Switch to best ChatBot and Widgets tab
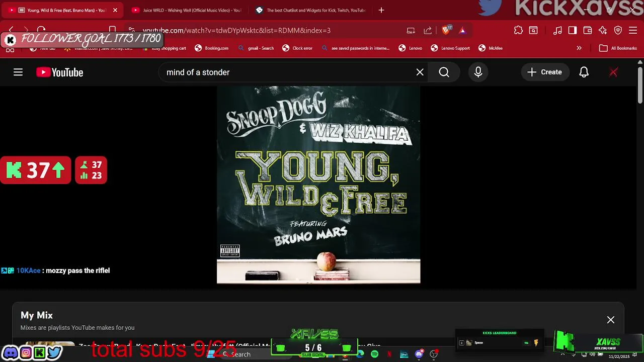This screenshot has width=644, height=362. point(311,10)
